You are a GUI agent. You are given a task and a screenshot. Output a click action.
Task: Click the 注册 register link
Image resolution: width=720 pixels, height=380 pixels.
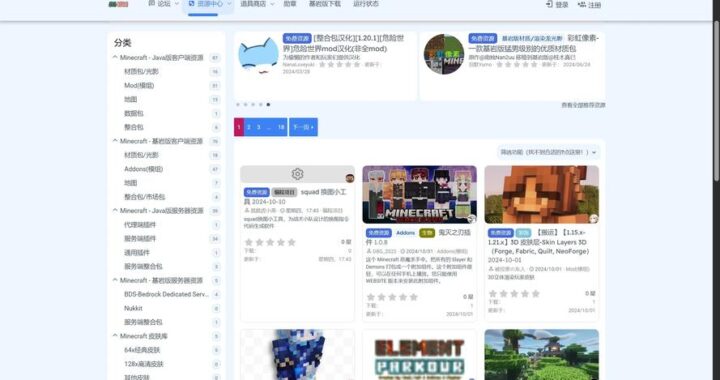pos(590,5)
